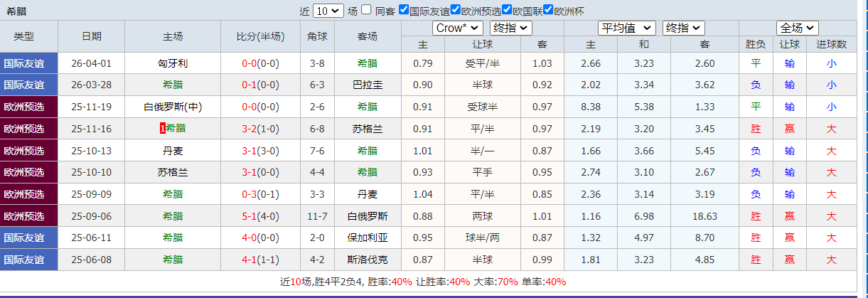The height and width of the screenshot is (298, 868).
Task: Click the 进球数 column header
Action: pos(831,44)
